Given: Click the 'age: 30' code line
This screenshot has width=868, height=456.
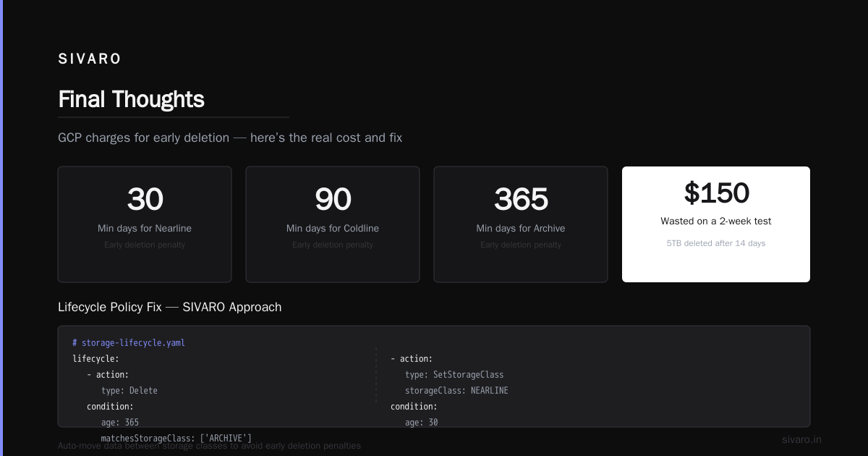Looking at the screenshot, I should 422,423.
